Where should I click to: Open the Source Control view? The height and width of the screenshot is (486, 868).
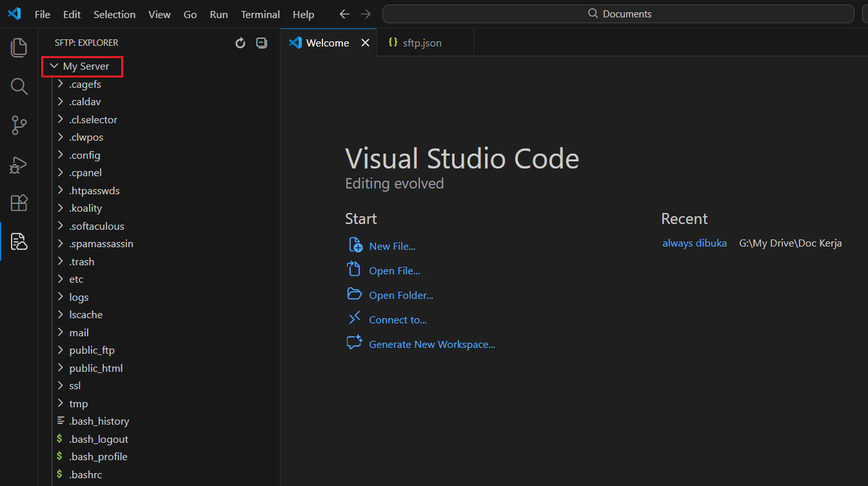[19, 125]
